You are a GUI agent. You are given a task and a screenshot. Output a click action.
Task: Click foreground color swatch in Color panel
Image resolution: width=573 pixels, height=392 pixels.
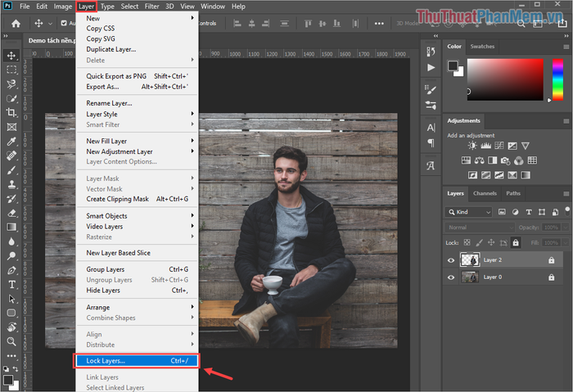[453, 65]
